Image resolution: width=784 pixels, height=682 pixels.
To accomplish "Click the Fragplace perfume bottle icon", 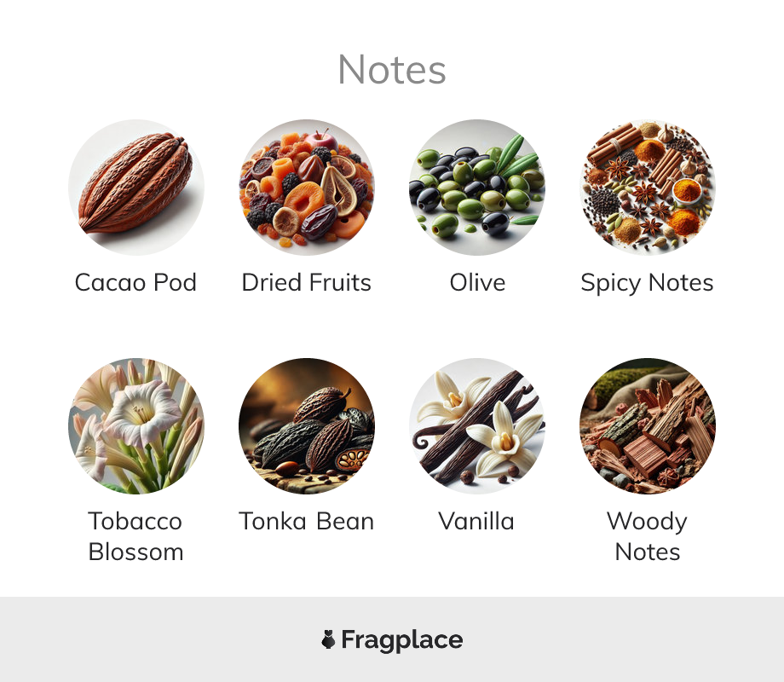I will click(x=328, y=639).
